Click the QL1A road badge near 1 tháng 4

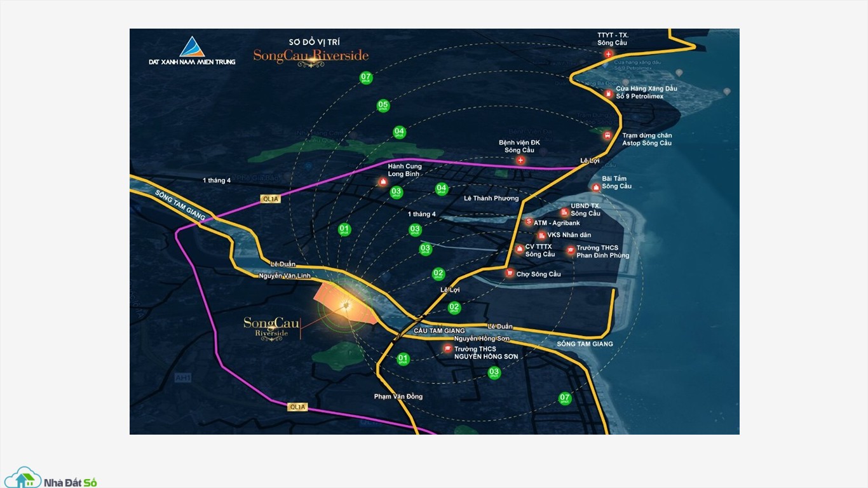click(x=270, y=199)
